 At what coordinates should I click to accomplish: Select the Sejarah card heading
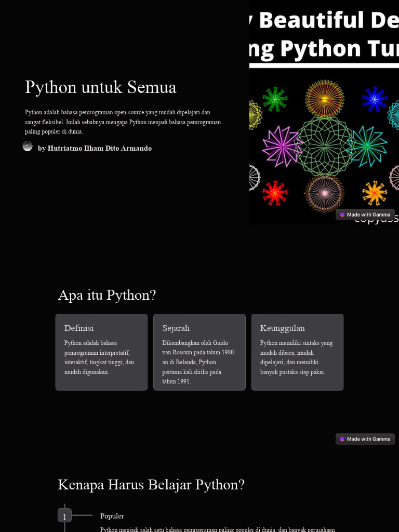(x=176, y=328)
